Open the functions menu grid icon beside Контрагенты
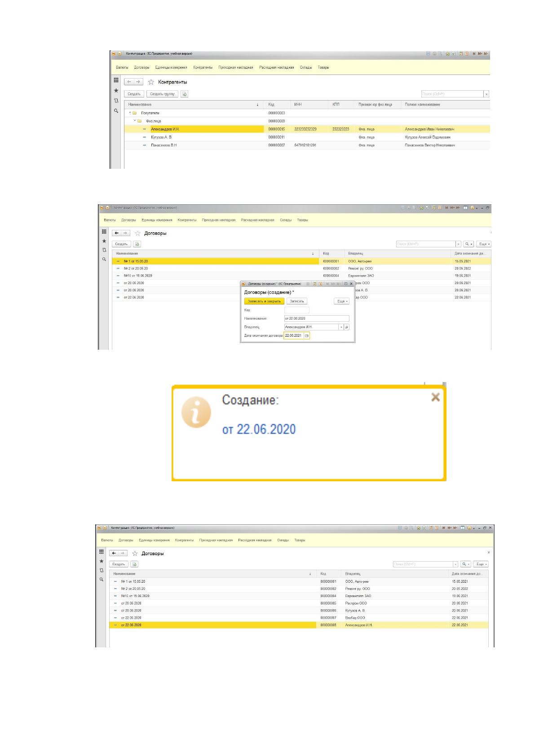Screen dimensions: 535x756 (116, 80)
